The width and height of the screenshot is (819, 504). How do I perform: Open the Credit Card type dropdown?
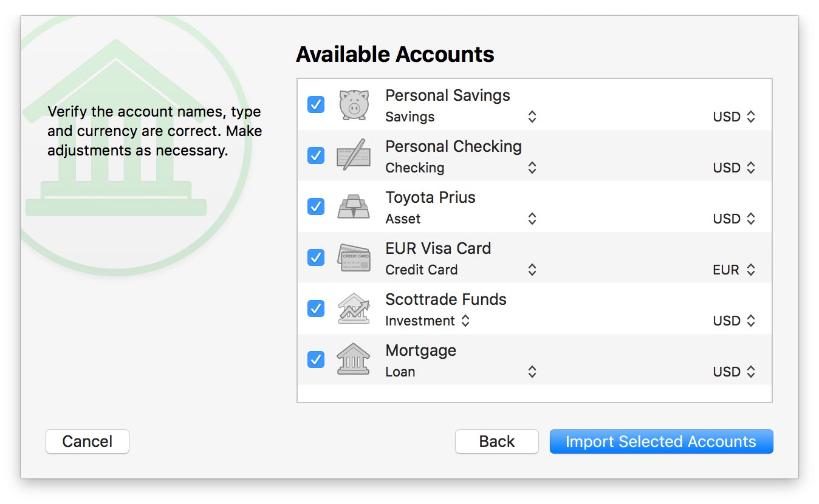tap(461, 270)
